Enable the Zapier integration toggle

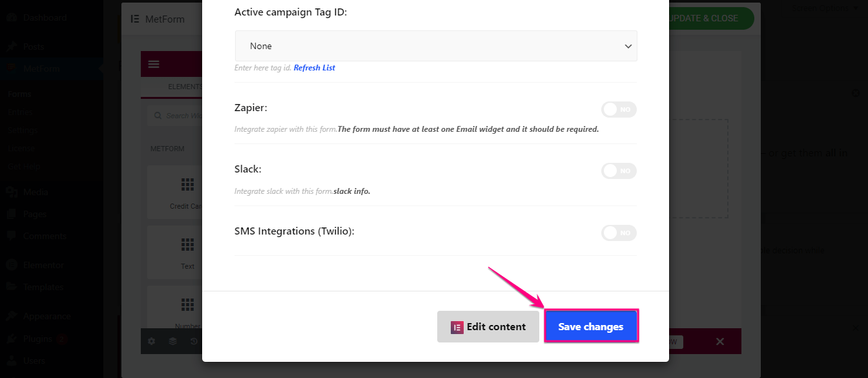tap(619, 110)
